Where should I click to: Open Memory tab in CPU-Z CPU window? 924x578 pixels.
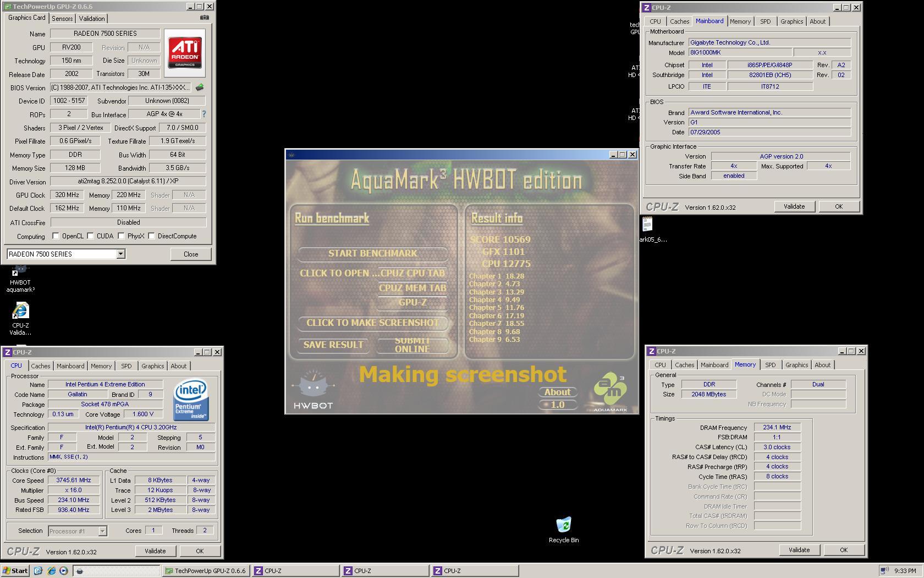(101, 366)
